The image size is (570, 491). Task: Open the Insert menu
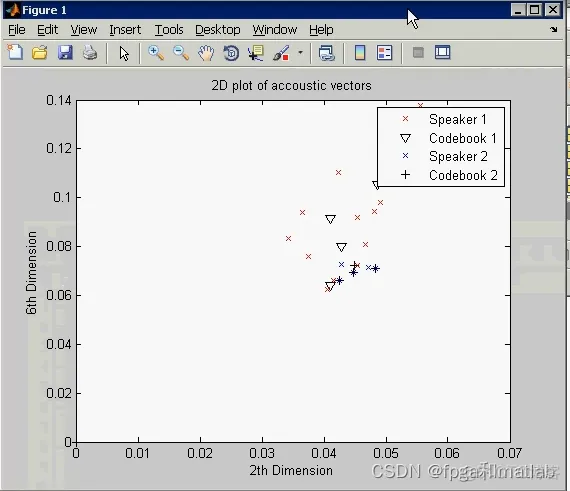tap(125, 29)
